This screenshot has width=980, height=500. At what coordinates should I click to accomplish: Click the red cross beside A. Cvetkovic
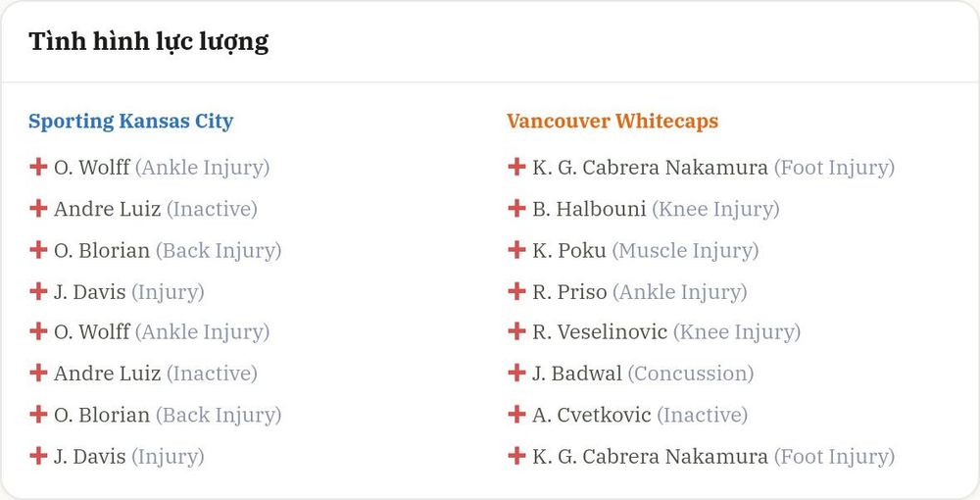tap(516, 414)
